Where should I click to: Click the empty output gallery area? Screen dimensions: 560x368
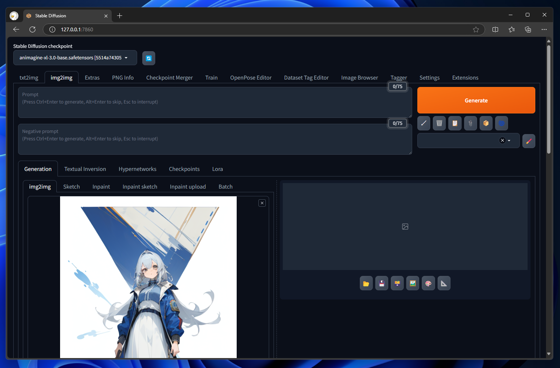click(405, 227)
